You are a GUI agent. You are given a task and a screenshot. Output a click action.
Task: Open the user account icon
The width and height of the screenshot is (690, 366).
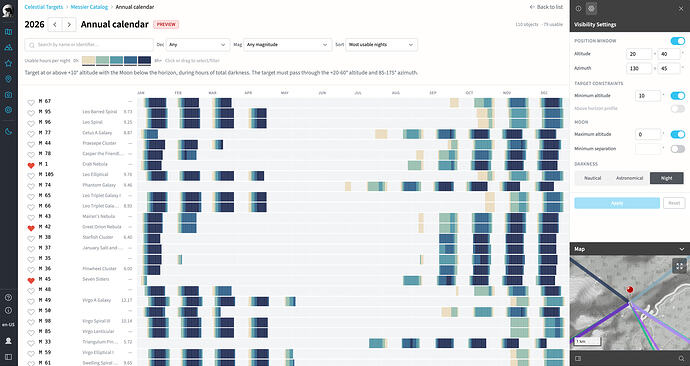[x=8, y=341]
